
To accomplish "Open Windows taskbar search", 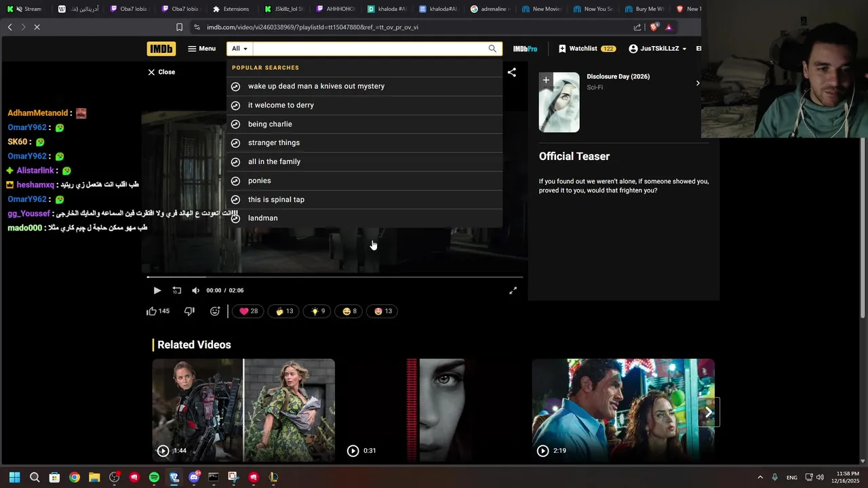I will tap(35, 477).
